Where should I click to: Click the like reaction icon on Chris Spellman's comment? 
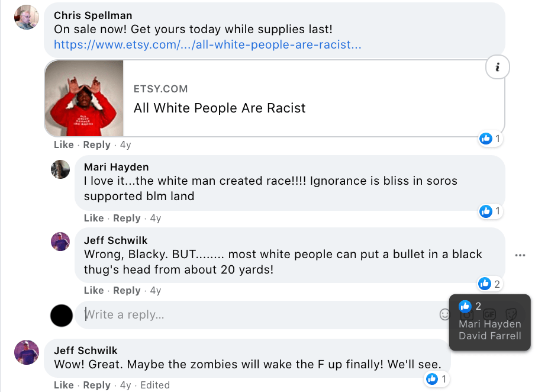click(x=486, y=139)
